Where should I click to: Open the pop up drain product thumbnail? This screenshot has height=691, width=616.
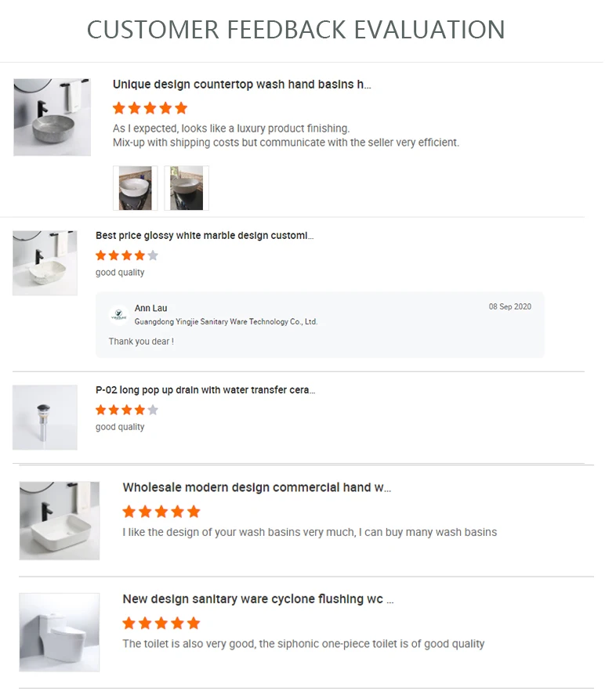(45, 417)
